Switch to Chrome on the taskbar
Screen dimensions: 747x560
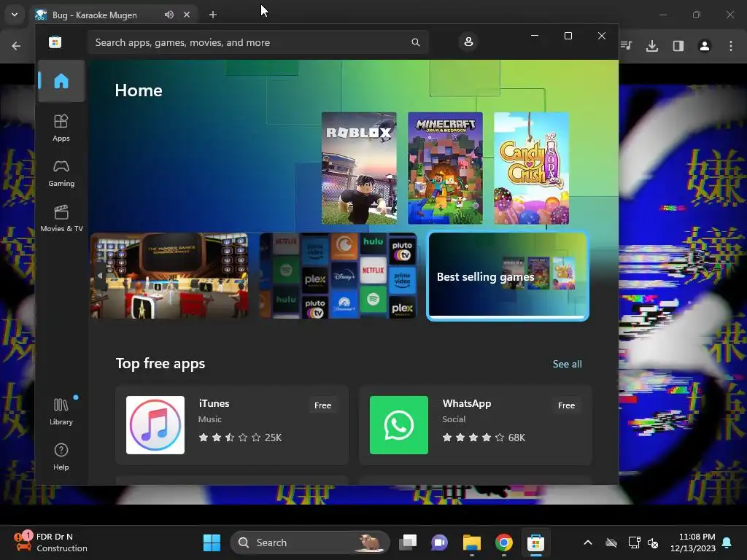coord(503,542)
